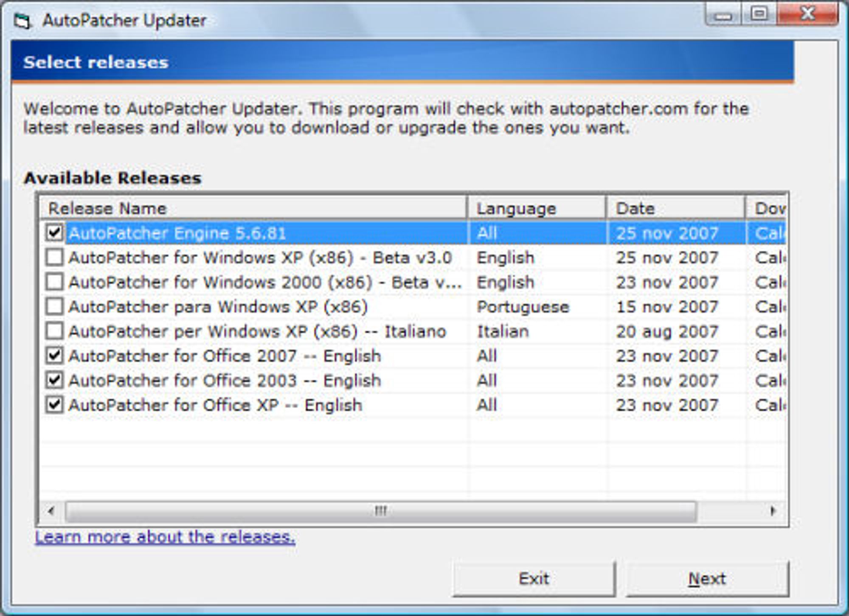This screenshot has width=849, height=616.
Task: Check AutoPatcher for Windows 2000 checkbox
Action: tap(54, 282)
